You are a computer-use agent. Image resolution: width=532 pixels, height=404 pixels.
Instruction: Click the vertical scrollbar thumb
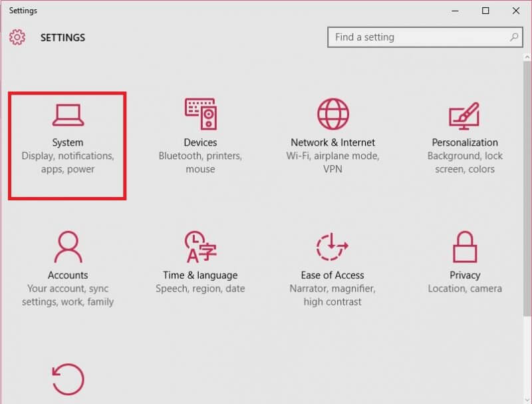(527, 189)
